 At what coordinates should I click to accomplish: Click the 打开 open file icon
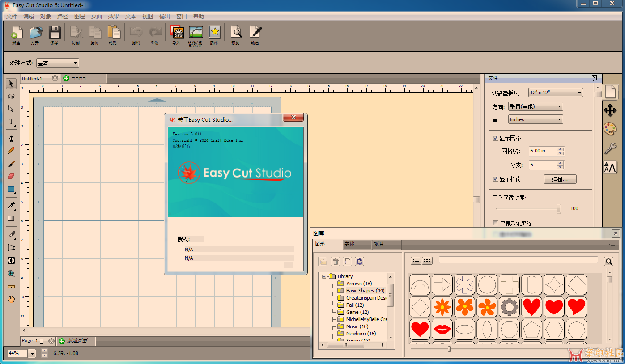(x=35, y=33)
